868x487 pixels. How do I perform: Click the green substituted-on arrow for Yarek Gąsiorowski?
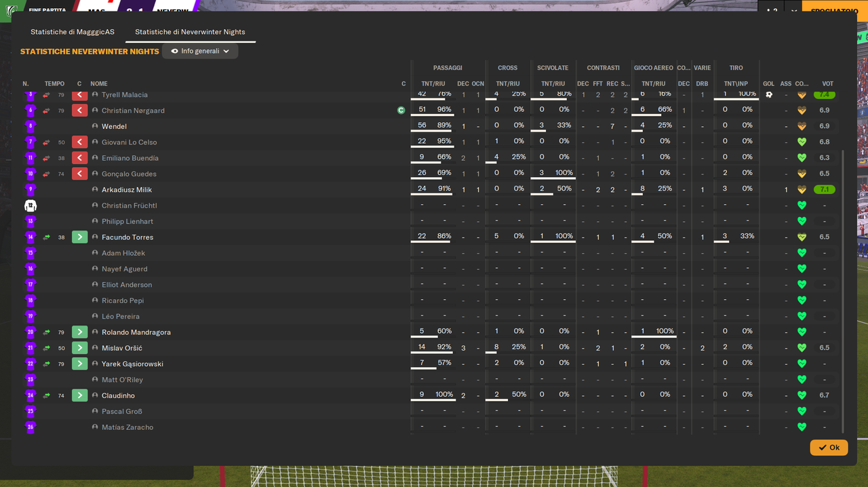(79, 364)
